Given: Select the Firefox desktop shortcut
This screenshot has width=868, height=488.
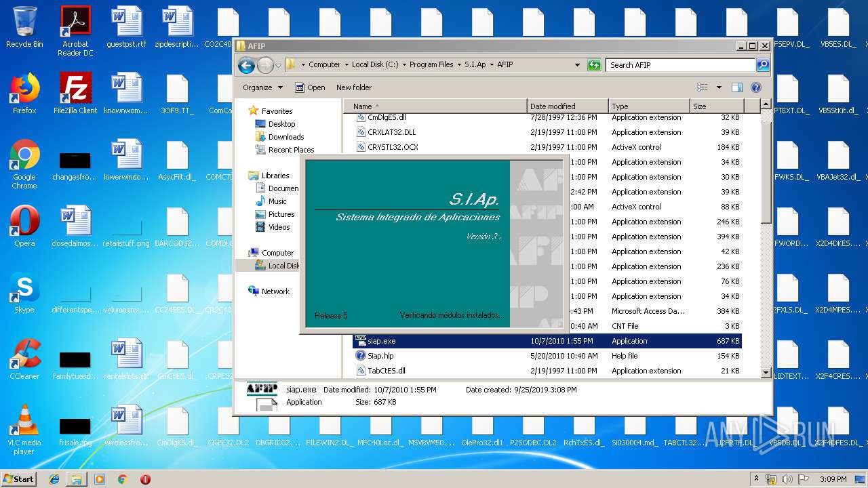Looking at the screenshot, I should pos(24,94).
